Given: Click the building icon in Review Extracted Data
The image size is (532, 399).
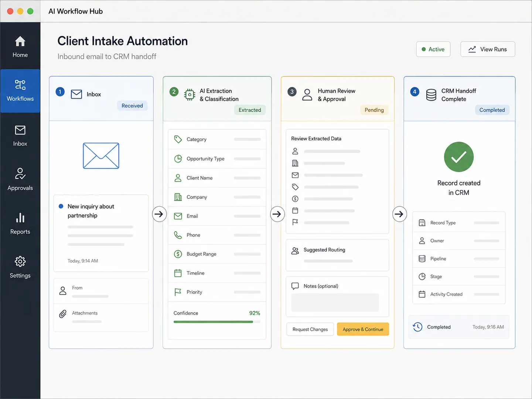Looking at the screenshot, I should pyautogui.click(x=295, y=163).
